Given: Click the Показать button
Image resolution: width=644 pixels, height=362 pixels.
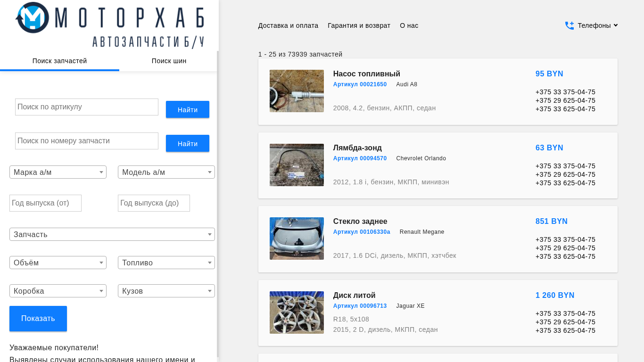Looking at the screenshot, I should tap(38, 319).
